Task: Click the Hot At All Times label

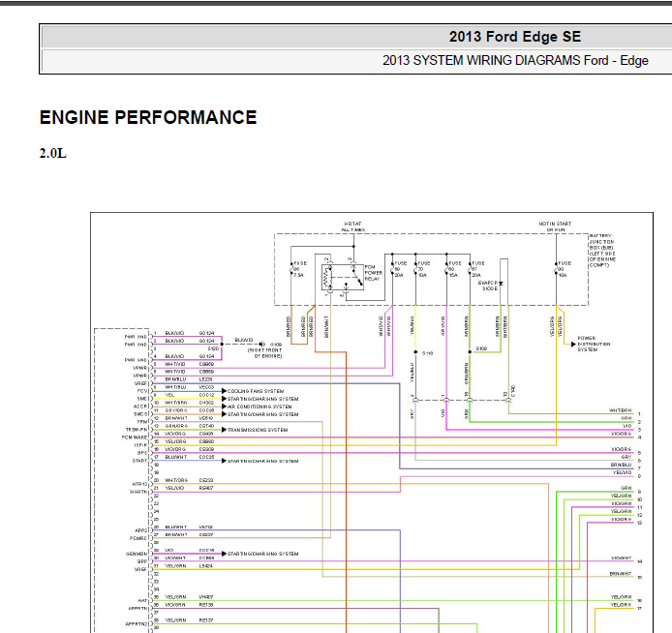Action: click(353, 226)
